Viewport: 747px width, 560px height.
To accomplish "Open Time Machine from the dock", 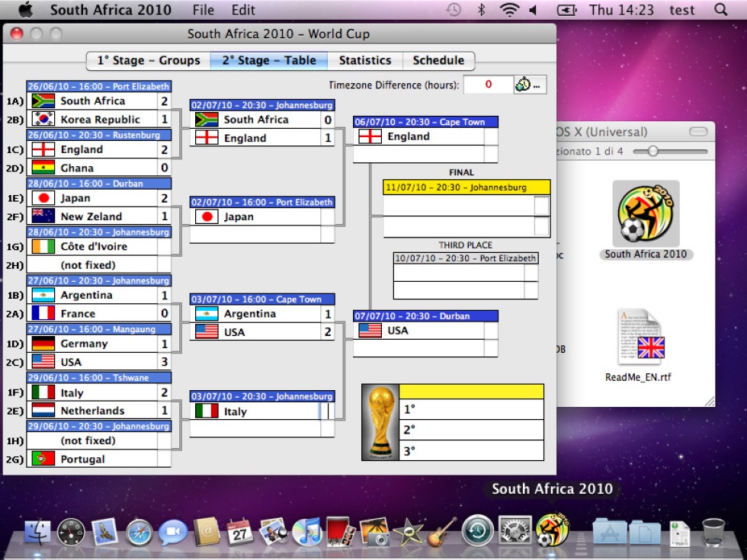I will pos(478,530).
